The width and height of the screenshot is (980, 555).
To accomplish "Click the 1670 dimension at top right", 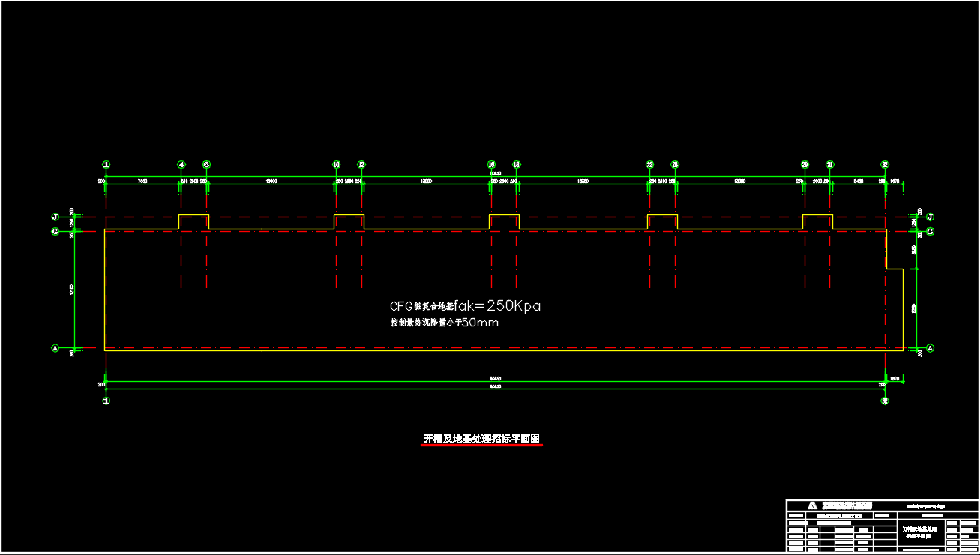I will point(895,181).
